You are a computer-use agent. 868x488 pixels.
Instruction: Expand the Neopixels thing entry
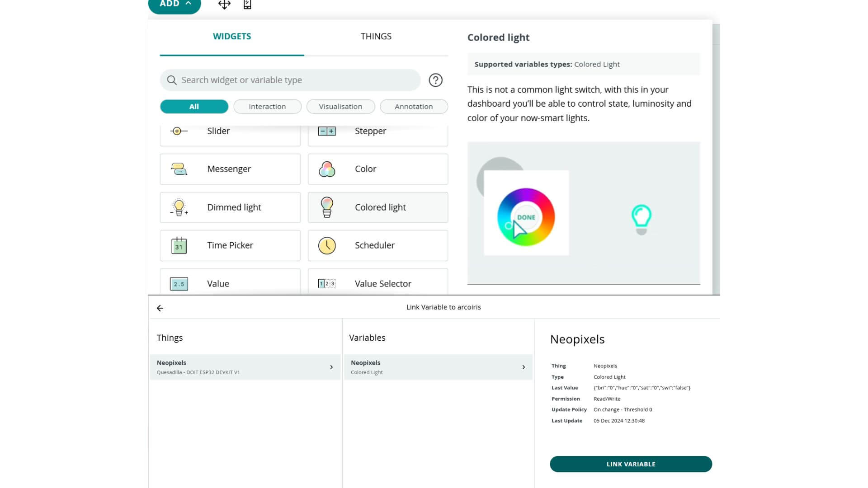pyautogui.click(x=331, y=367)
